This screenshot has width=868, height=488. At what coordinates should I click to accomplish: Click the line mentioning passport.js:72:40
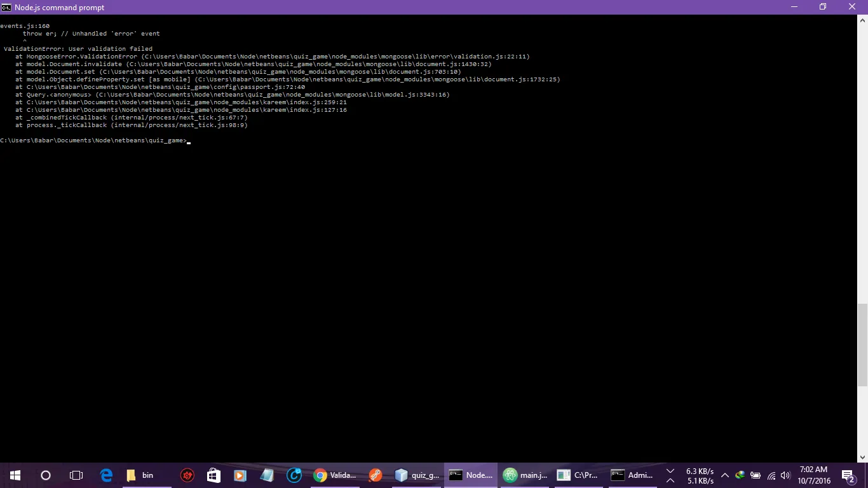[160, 87]
